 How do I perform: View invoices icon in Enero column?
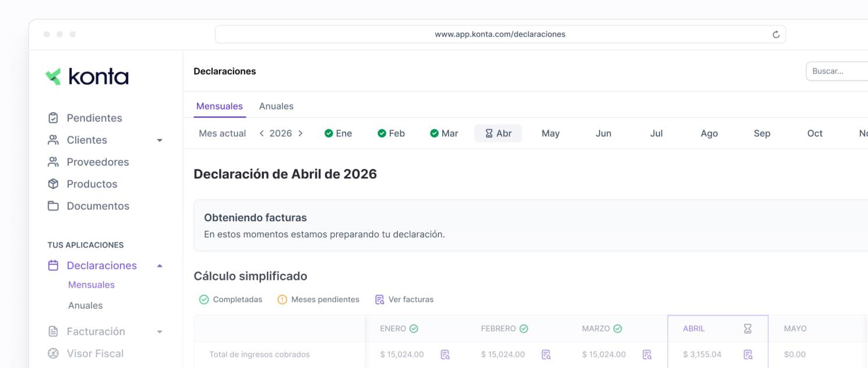tap(445, 355)
